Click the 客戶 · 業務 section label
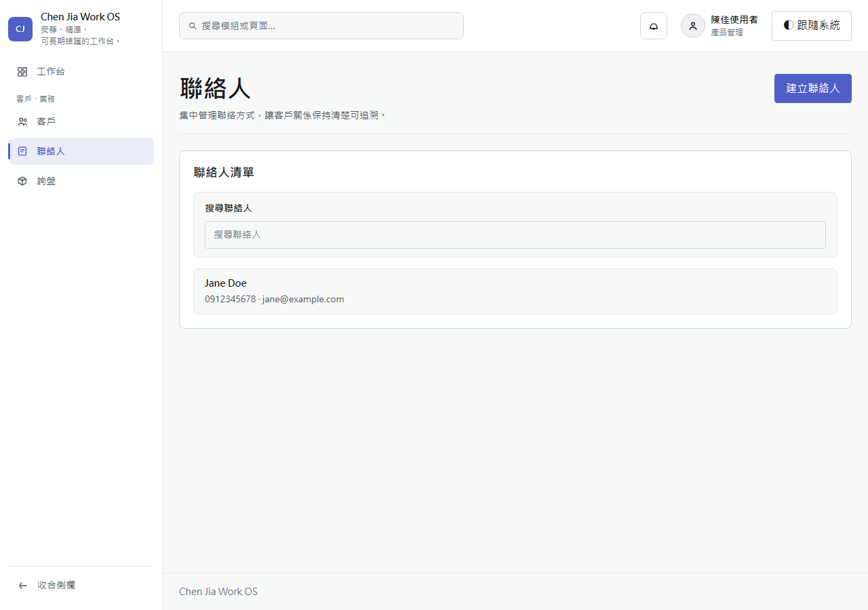Viewport: 868px width, 610px height. [35, 99]
